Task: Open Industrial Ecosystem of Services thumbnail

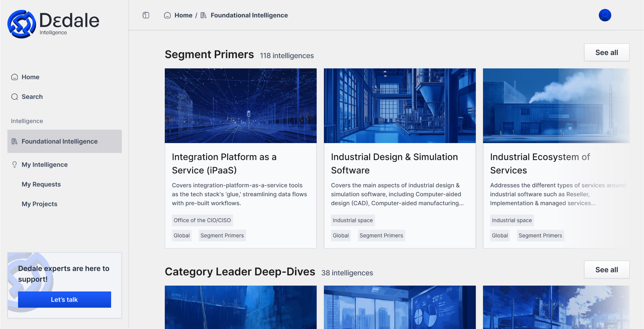Action: point(556,106)
